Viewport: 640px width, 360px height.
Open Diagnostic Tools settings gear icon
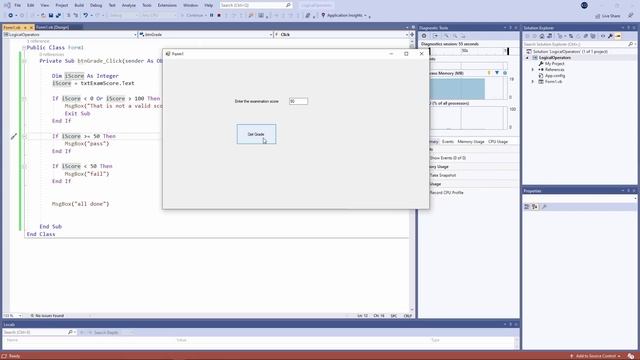pos(424,36)
